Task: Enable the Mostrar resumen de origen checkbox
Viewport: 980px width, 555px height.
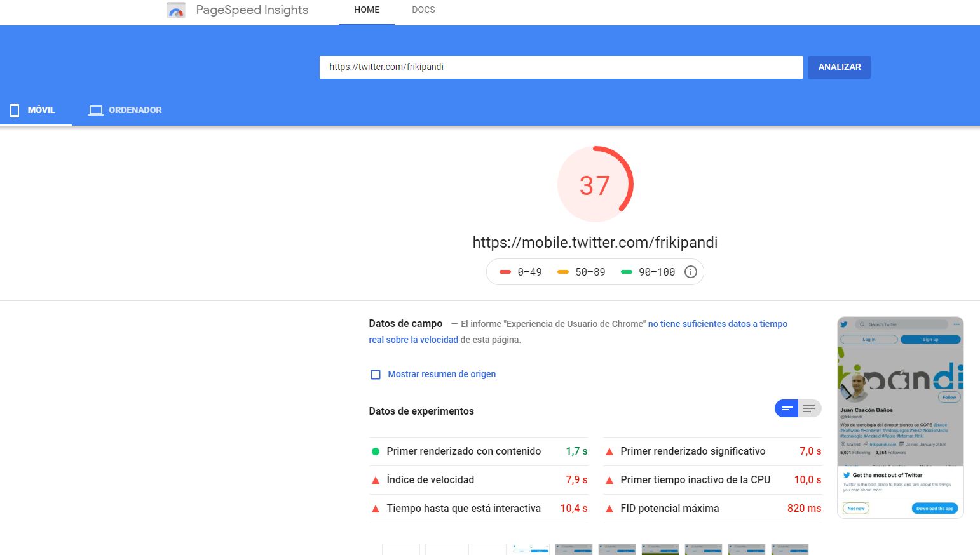Action: pos(376,375)
